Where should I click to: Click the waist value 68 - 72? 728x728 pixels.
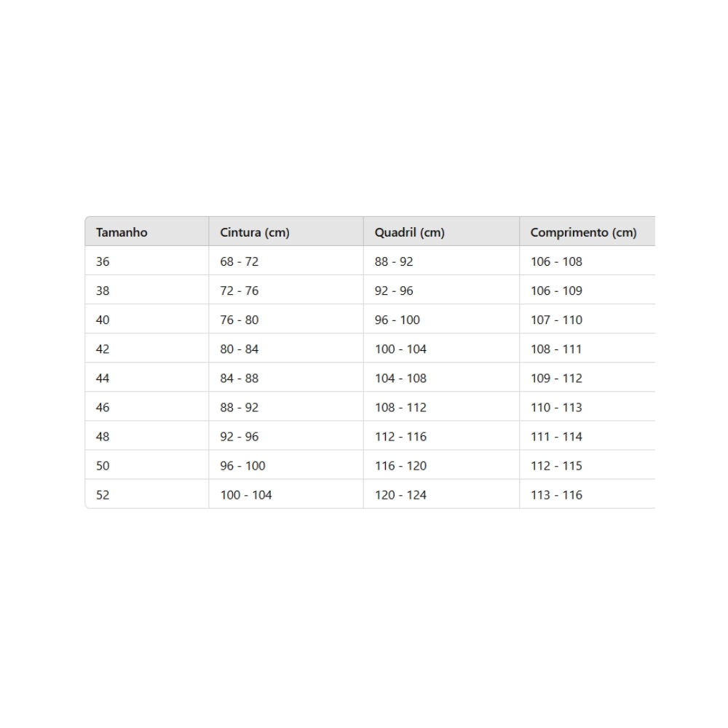239,261
